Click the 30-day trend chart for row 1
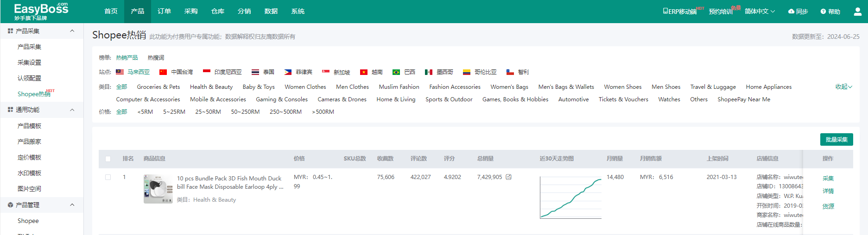Viewport: 868px width, 235px height. (570, 198)
